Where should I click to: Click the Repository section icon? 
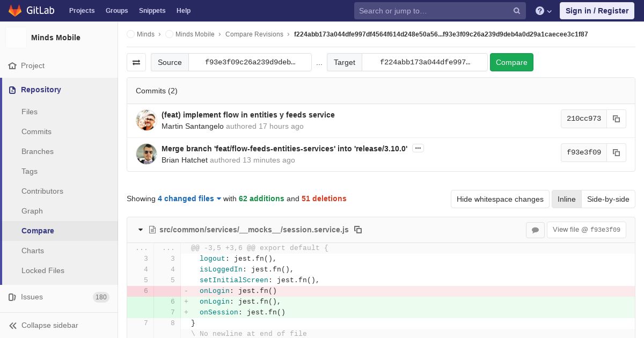click(x=12, y=90)
